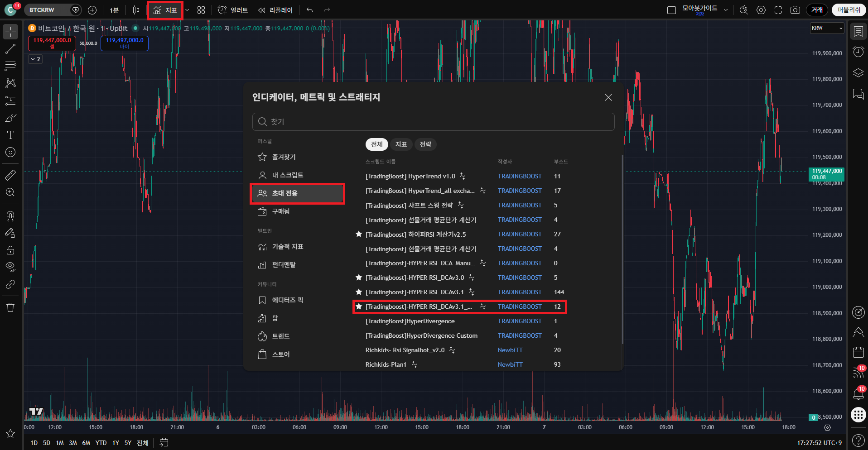
Task: Open the forecasting and measurement tools
Action: (x=10, y=101)
